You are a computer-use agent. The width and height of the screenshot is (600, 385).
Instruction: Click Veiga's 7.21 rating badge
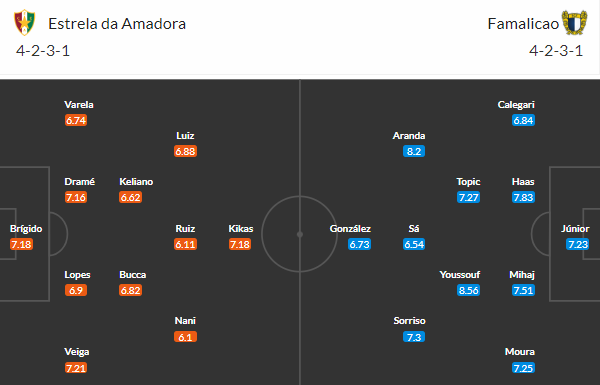pos(76,368)
